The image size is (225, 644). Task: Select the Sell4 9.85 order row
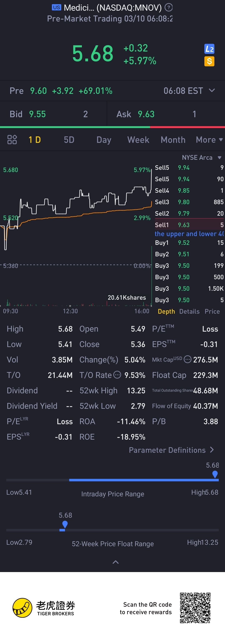coord(189,190)
